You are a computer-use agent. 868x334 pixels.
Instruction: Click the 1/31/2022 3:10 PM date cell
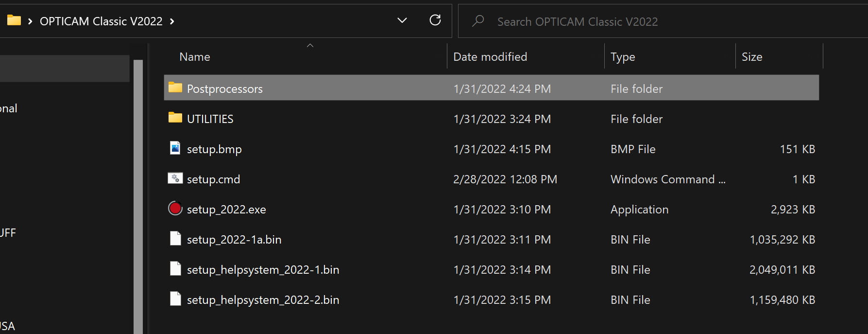pyautogui.click(x=502, y=210)
